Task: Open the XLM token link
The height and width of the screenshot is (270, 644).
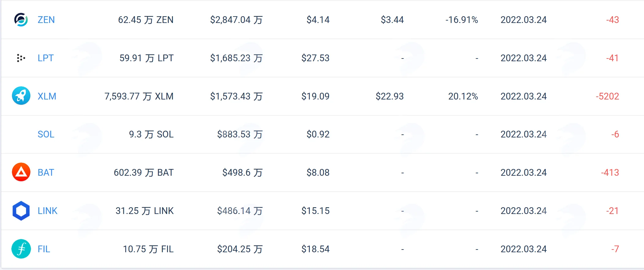Action: pos(47,96)
